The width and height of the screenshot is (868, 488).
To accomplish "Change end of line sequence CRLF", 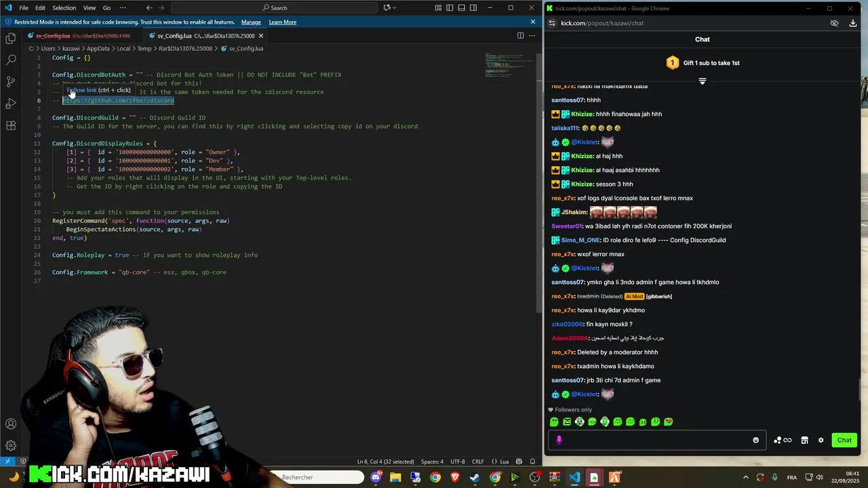I will tap(478, 462).
